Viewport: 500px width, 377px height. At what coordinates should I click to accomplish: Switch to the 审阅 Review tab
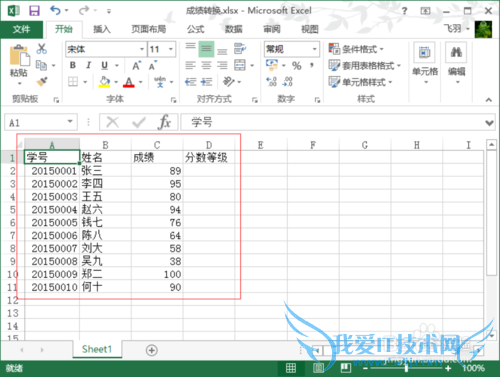coord(272,29)
